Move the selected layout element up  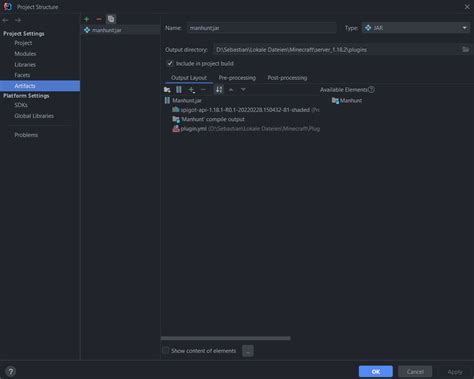pos(231,90)
